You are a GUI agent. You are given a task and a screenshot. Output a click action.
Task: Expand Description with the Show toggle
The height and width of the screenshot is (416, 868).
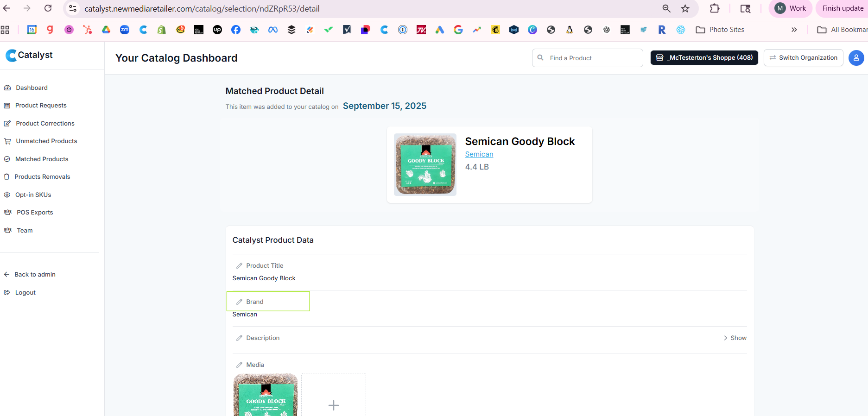[x=735, y=338]
